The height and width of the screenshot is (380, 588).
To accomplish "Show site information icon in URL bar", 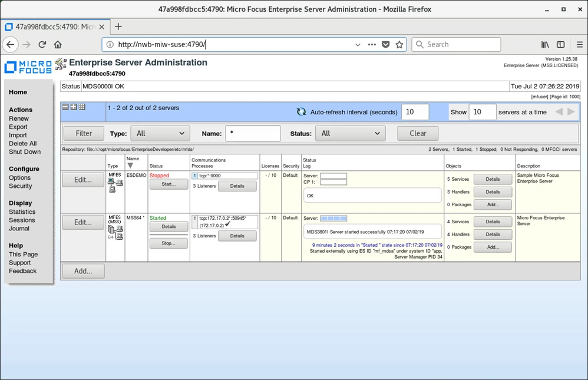I will coord(110,45).
